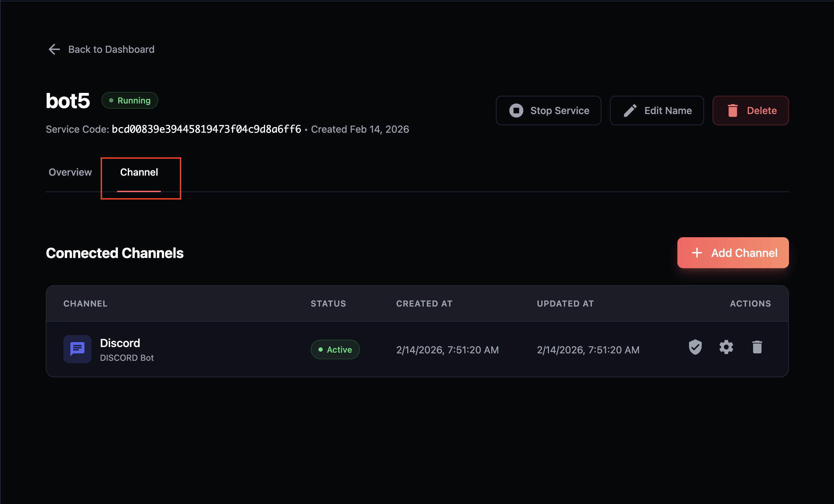Image resolution: width=834 pixels, height=504 pixels.
Task: Click the STATUS column header
Action: 328,303
